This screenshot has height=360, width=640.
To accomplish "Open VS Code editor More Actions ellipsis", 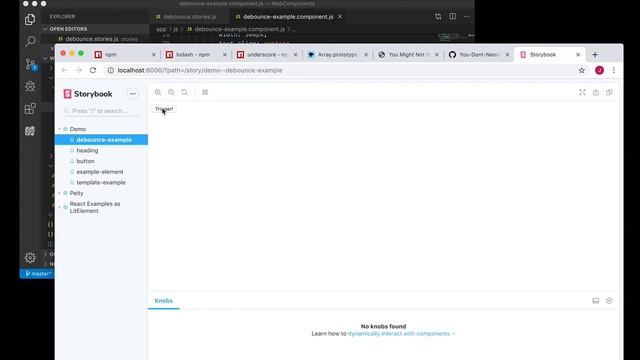I will coord(467,16).
